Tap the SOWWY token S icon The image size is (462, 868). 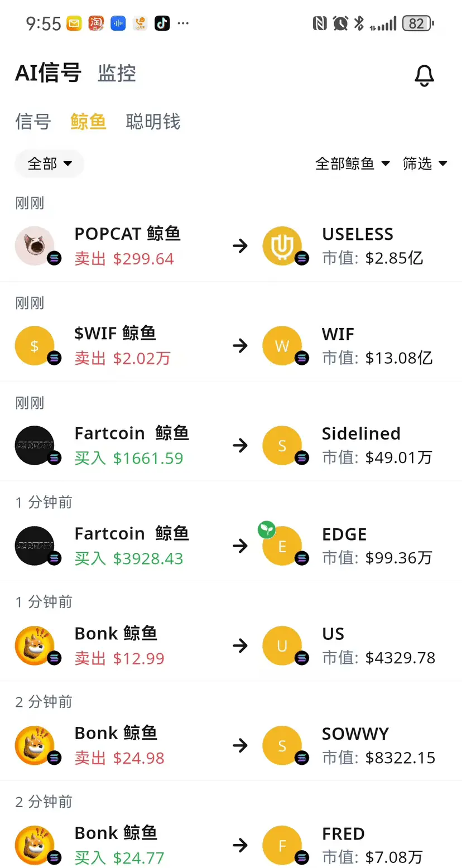[282, 745]
